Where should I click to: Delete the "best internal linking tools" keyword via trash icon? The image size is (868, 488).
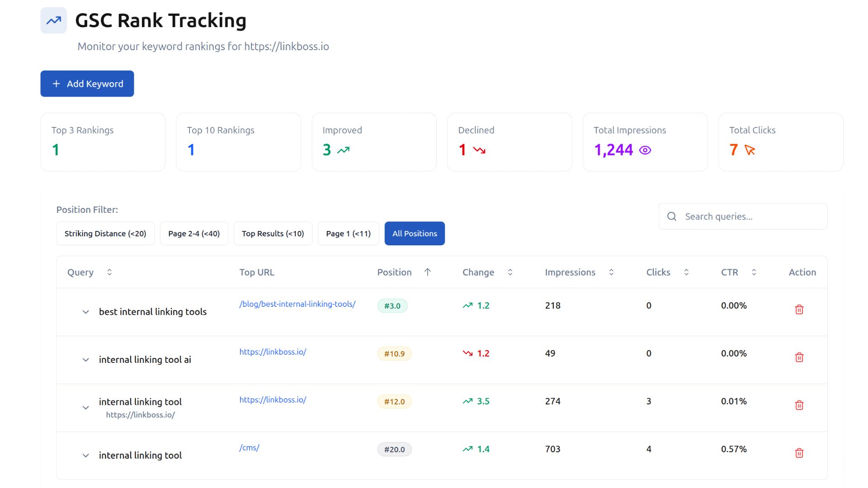799,310
